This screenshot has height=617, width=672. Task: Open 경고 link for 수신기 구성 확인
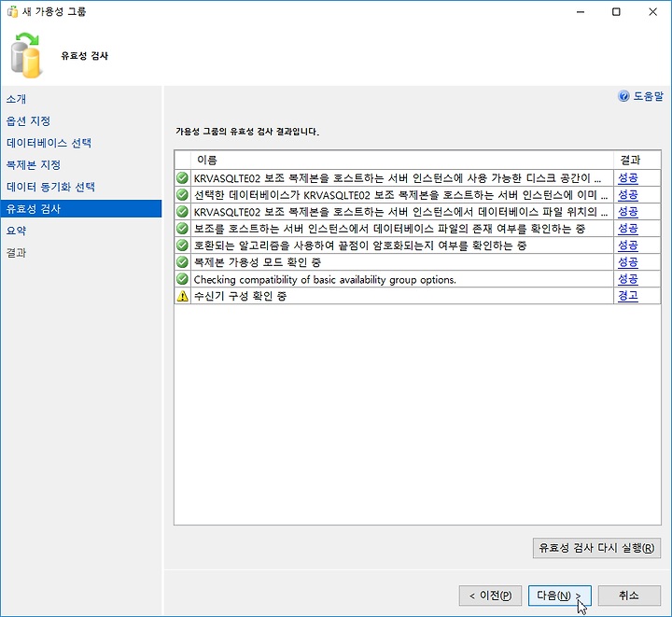(x=628, y=296)
